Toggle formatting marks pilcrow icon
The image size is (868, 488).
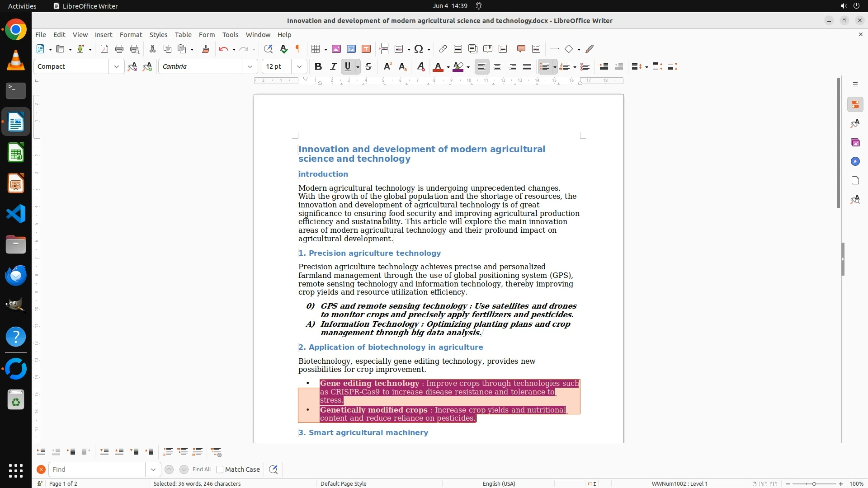coord(298,49)
